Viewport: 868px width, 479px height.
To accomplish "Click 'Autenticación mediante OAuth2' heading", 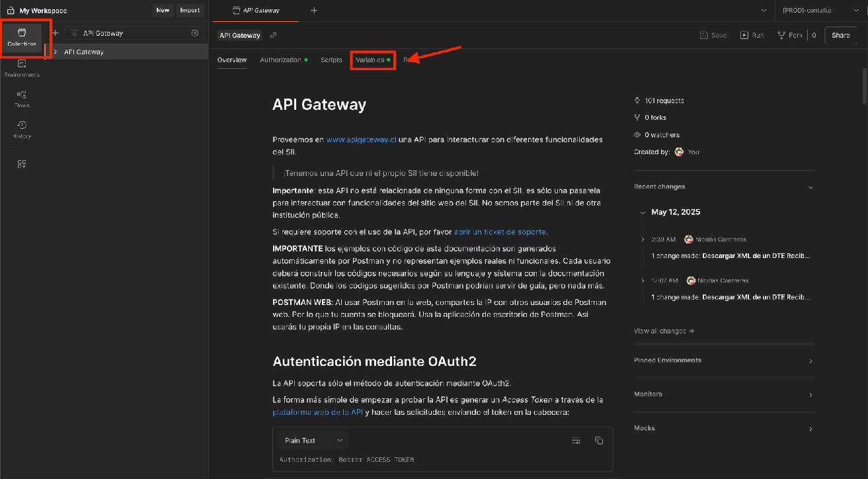I will (374, 361).
